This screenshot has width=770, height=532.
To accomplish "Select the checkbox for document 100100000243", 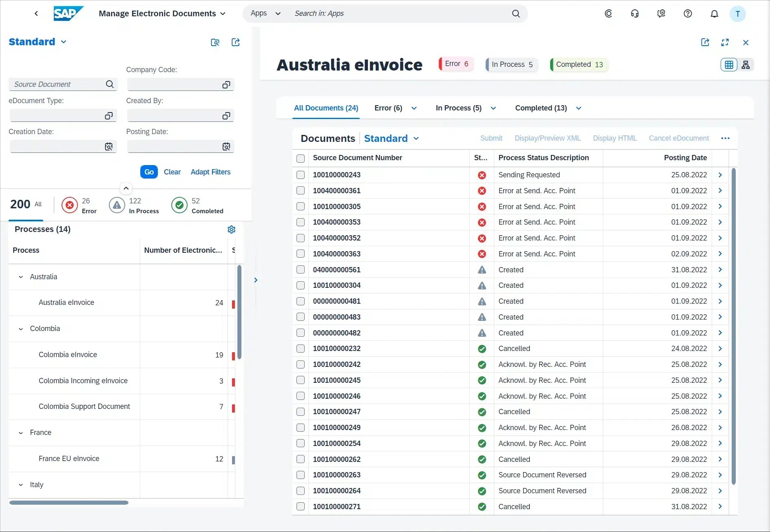I will click(x=301, y=175).
